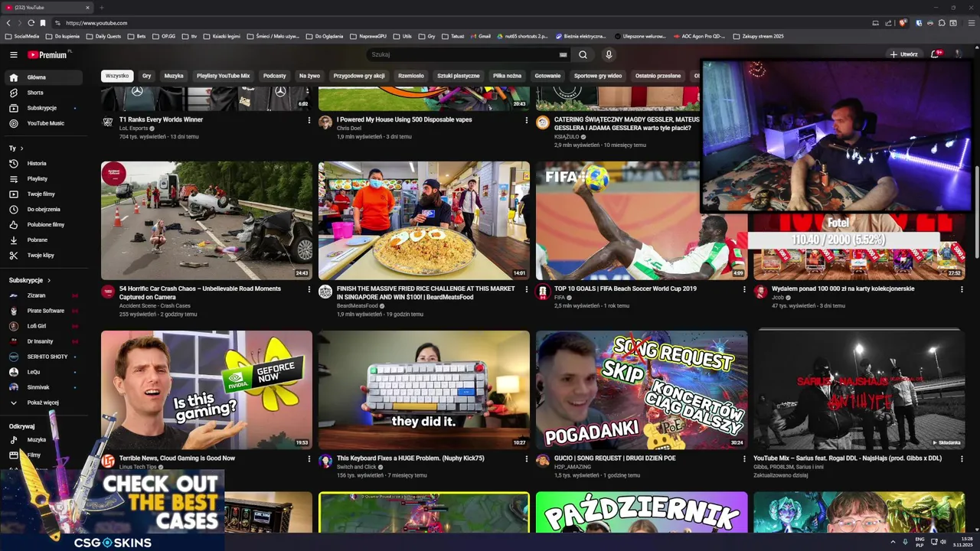Click the browser reload button
The image size is (980, 551).
(x=31, y=23)
